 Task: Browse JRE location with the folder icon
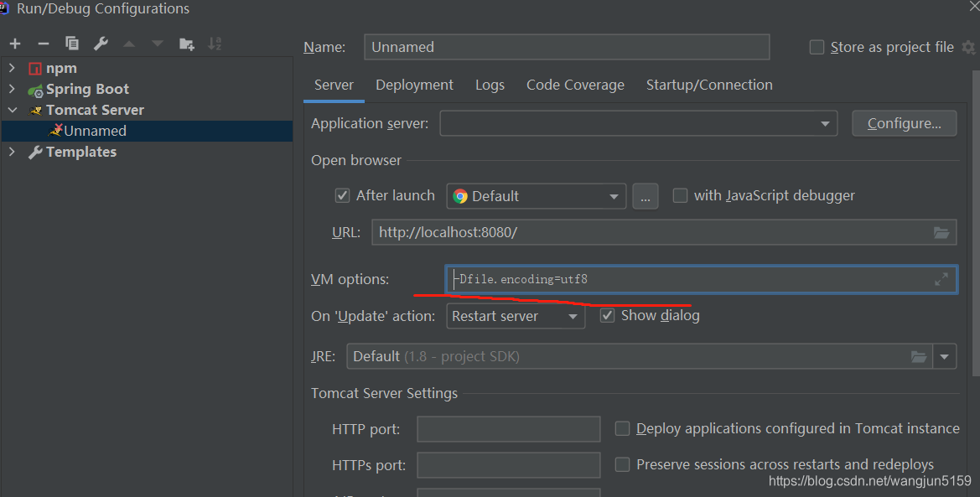click(919, 356)
